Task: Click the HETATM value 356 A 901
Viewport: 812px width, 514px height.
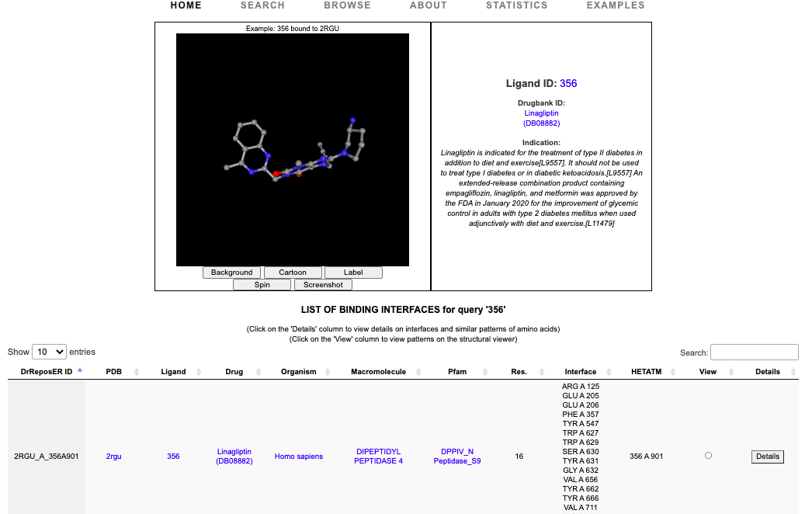Action: click(647, 457)
